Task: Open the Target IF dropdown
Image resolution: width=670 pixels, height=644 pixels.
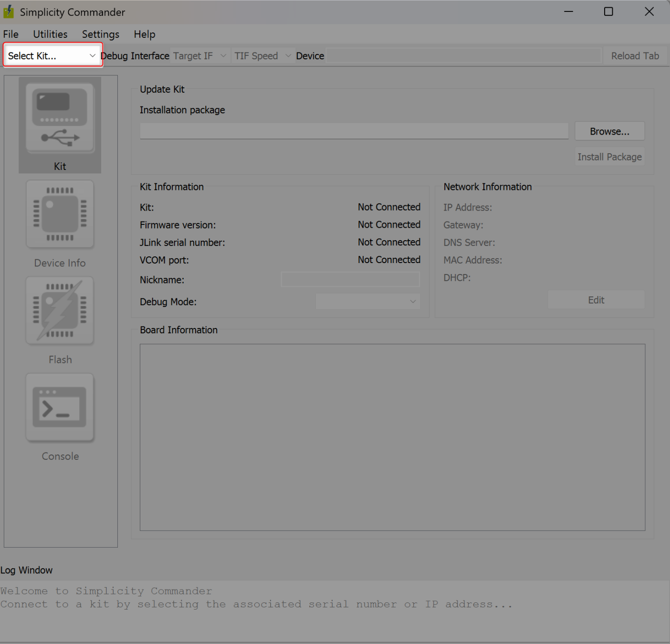Action: pyautogui.click(x=199, y=56)
